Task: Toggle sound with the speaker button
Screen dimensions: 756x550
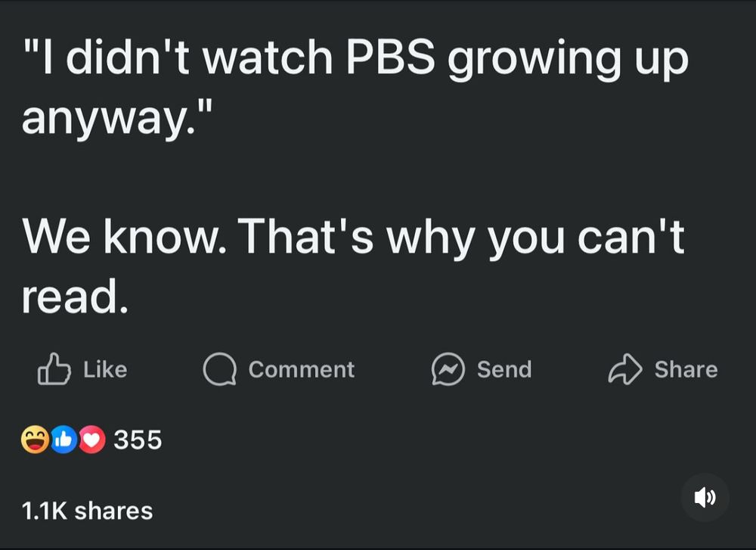Action: point(705,497)
